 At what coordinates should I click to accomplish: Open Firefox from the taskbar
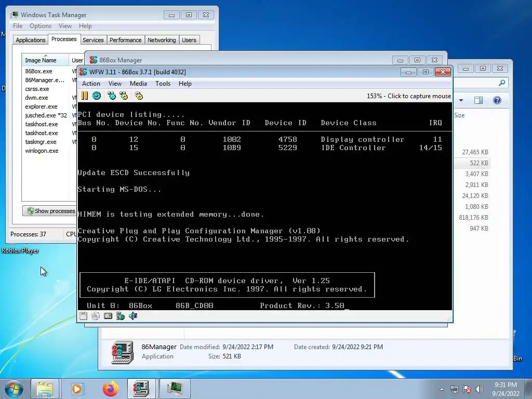(111, 389)
